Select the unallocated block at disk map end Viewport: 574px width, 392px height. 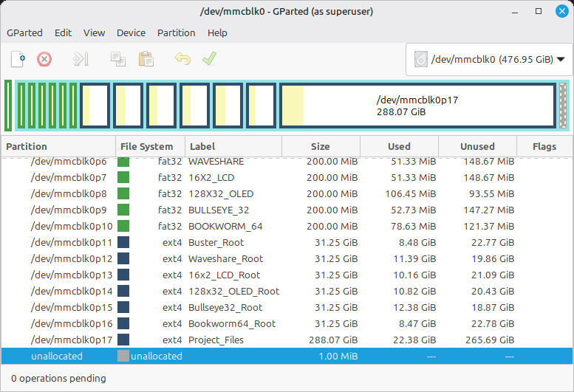coord(563,106)
